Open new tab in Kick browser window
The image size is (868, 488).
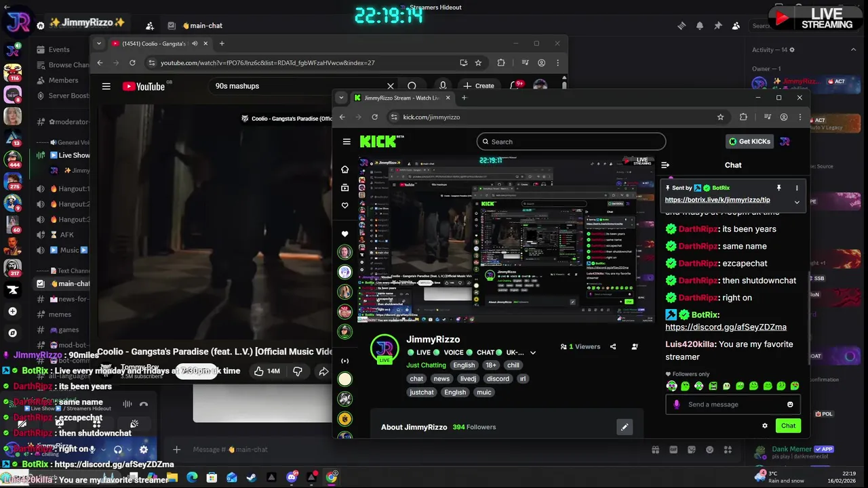pyautogui.click(x=464, y=98)
